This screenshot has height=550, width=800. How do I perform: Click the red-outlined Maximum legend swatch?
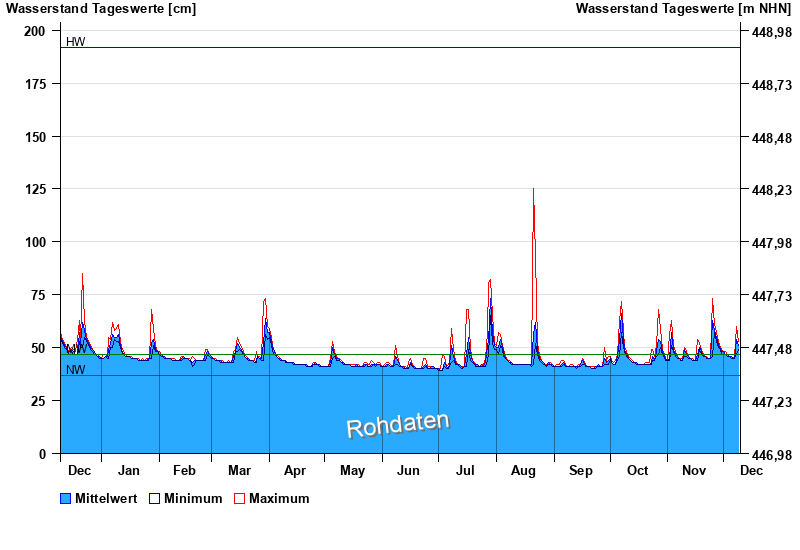click(239, 498)
